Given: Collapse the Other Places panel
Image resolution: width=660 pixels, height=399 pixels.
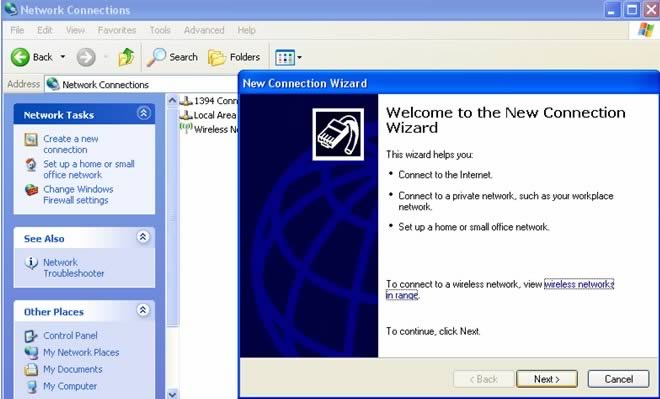Looking at the screenshot, I should [x=143, y=310].
